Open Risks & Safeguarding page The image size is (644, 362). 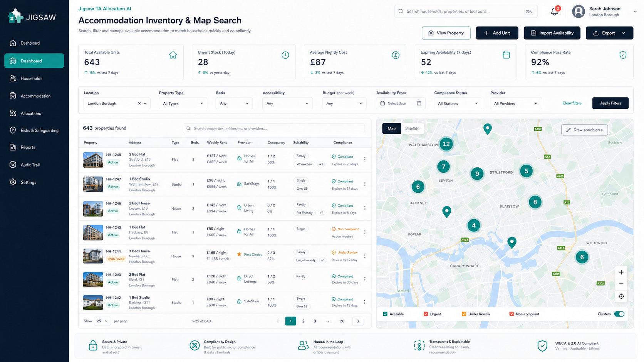coord(34,130)
